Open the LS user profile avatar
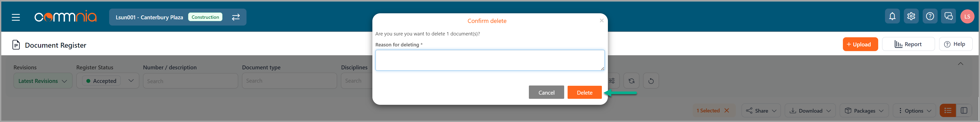This screenshot has height=122, width=980. tap(967, 16)
